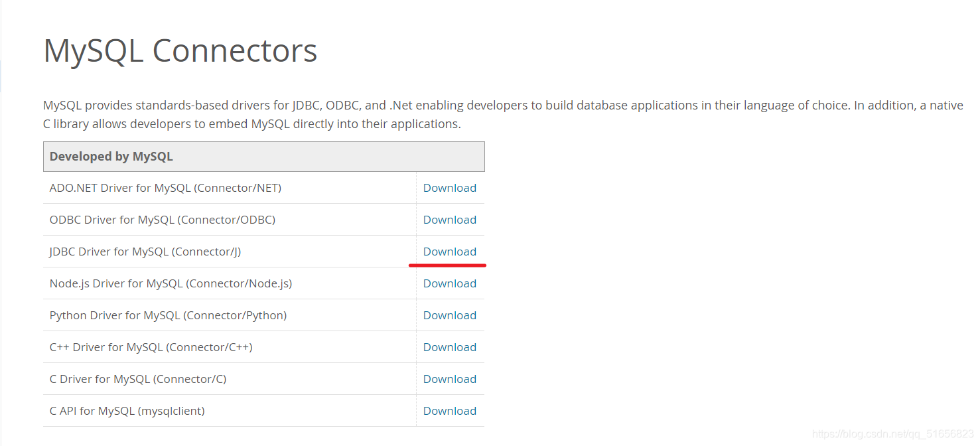Select 'C Driver for MySQL (Connector/C)' text
This screenshot has height=446, width=980.
tap(138, 379)
